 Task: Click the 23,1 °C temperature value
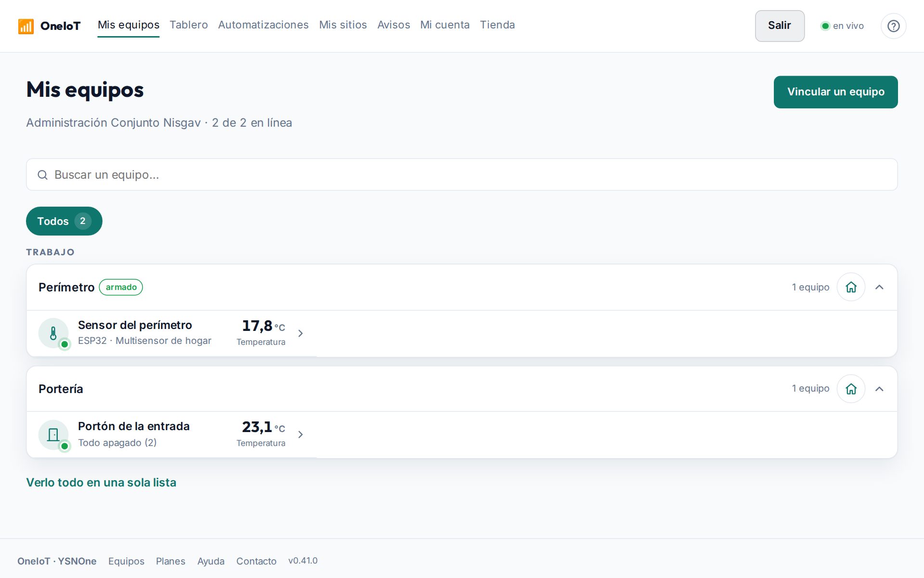tap(263, 427)
